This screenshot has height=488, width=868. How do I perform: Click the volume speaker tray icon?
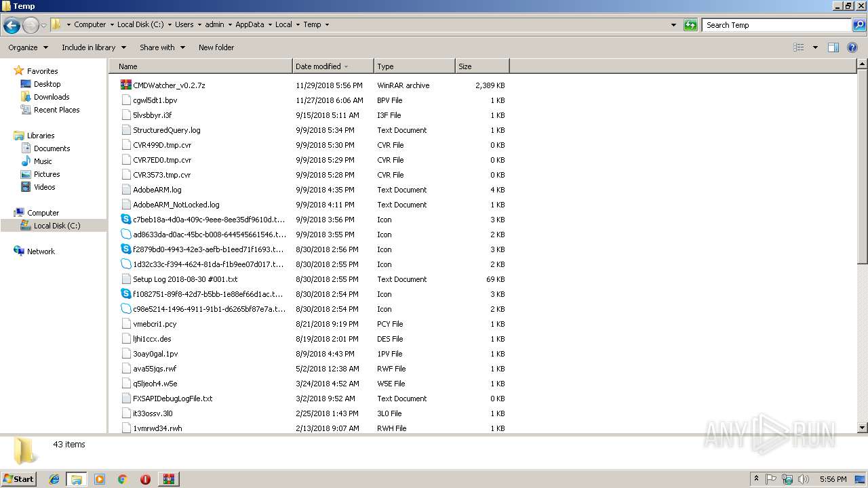[x=804, y=479]
